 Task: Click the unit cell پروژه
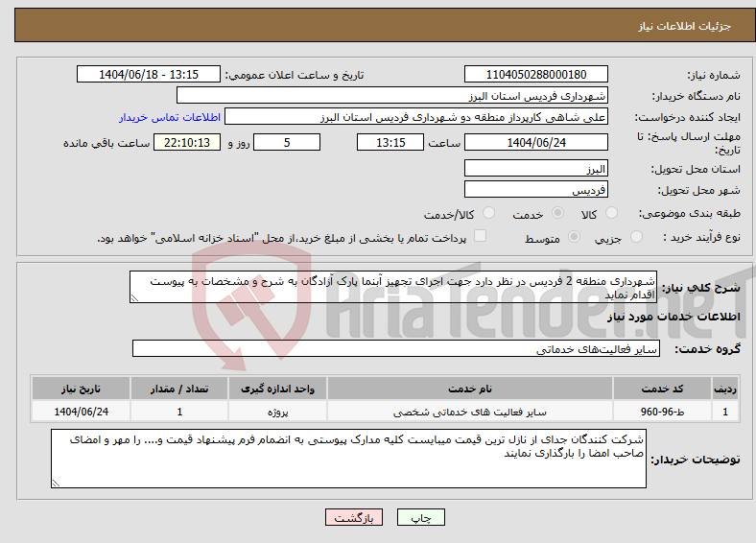(277, 412)
